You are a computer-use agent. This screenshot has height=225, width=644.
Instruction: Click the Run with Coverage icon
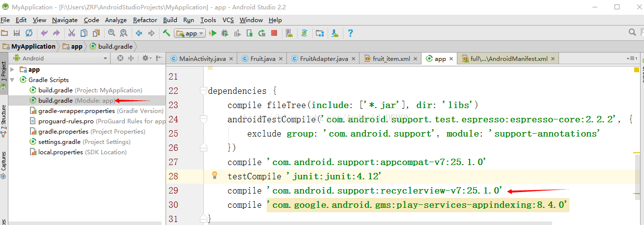click(237, 33)
